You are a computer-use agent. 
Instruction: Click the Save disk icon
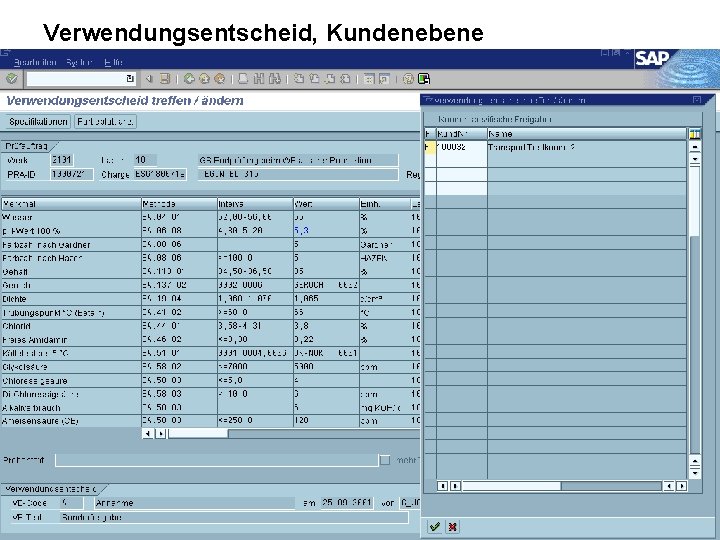165,79
